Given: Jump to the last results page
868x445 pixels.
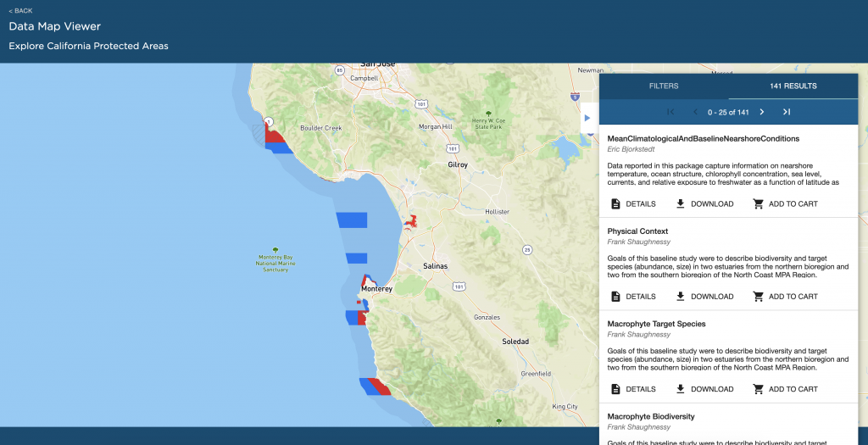Looking at the screenshot, I should (x=786, y=112).
